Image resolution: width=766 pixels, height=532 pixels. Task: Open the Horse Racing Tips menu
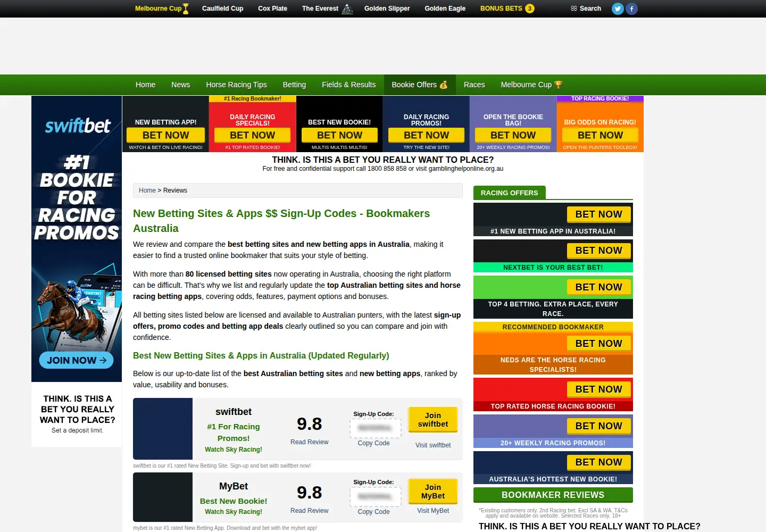pos(236,85)
